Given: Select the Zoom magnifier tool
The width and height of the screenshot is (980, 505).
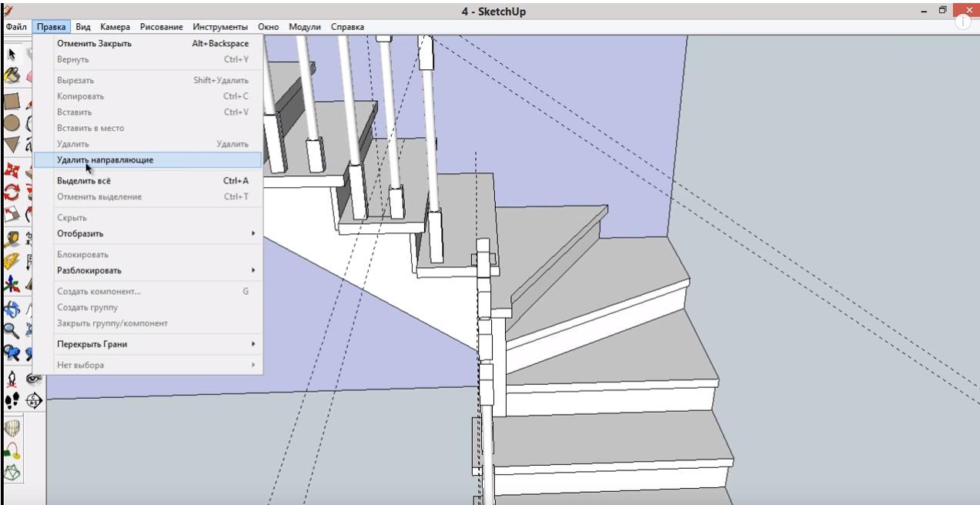Looking at the screenshot, I should point(12,331).
